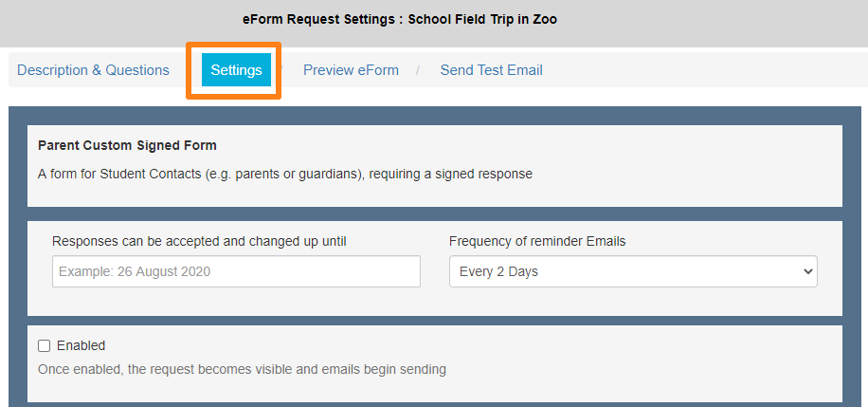
Task: Click the Frequency of reminder Emails label
Action: point(537,241)
